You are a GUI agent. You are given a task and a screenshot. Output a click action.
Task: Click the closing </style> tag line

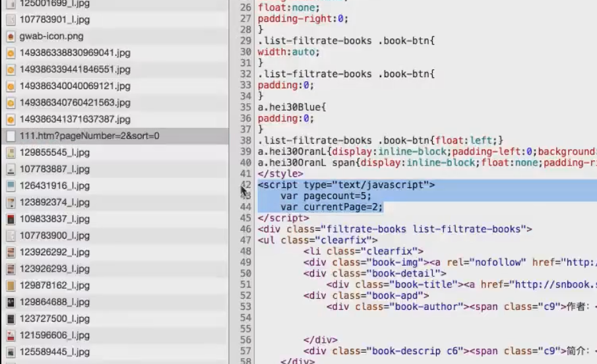pyautogui.click(x=280, y=174)
